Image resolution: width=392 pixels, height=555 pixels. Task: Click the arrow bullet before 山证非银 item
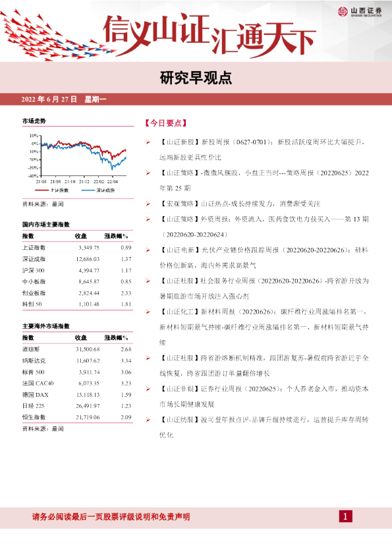point(148,389)
